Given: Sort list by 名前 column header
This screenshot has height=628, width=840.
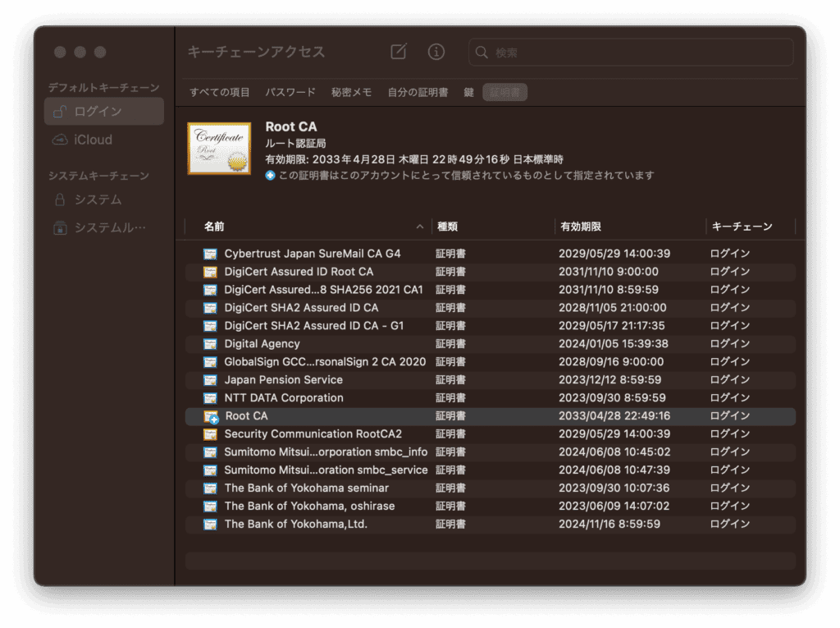Looking at the screenshot, I should tap(214, 227).
